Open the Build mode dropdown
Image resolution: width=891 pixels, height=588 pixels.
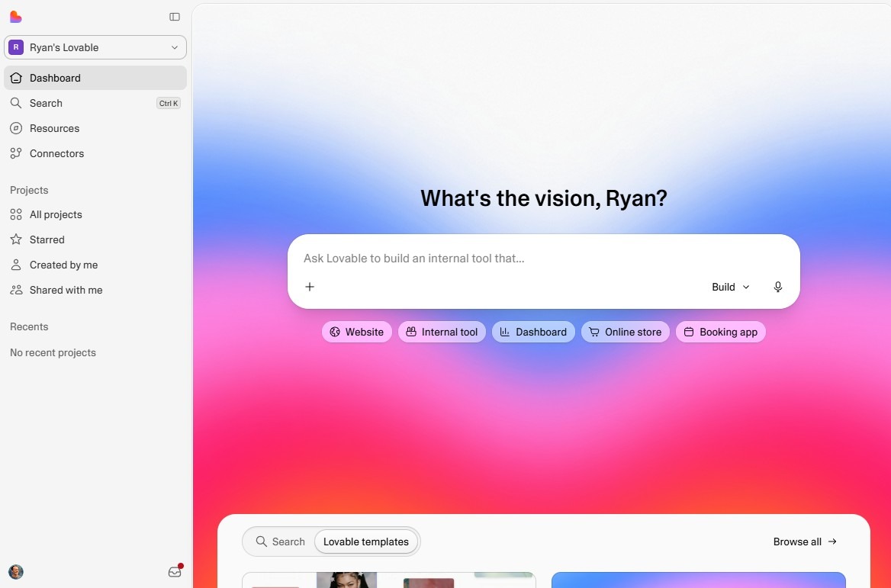pyautogui.click(x=731, y=287)
